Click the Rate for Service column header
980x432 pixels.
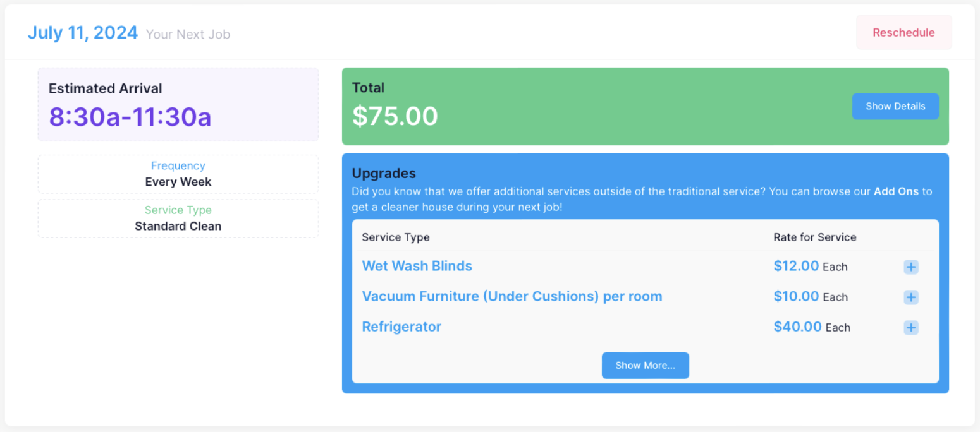[814, 237]
